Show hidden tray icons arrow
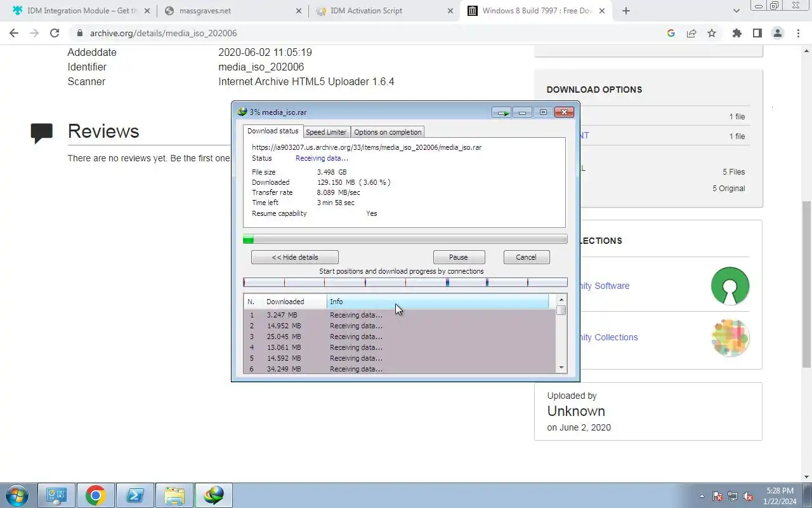 point(702,496)
